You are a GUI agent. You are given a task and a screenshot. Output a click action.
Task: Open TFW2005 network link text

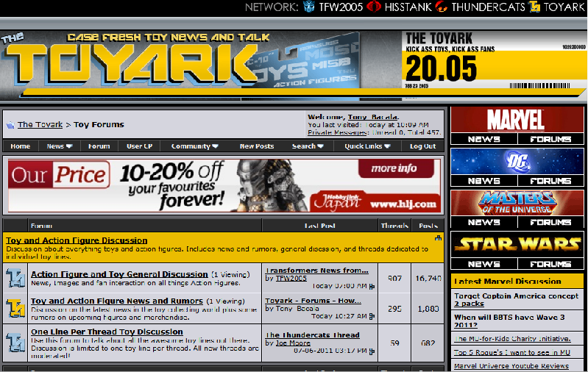341,7
